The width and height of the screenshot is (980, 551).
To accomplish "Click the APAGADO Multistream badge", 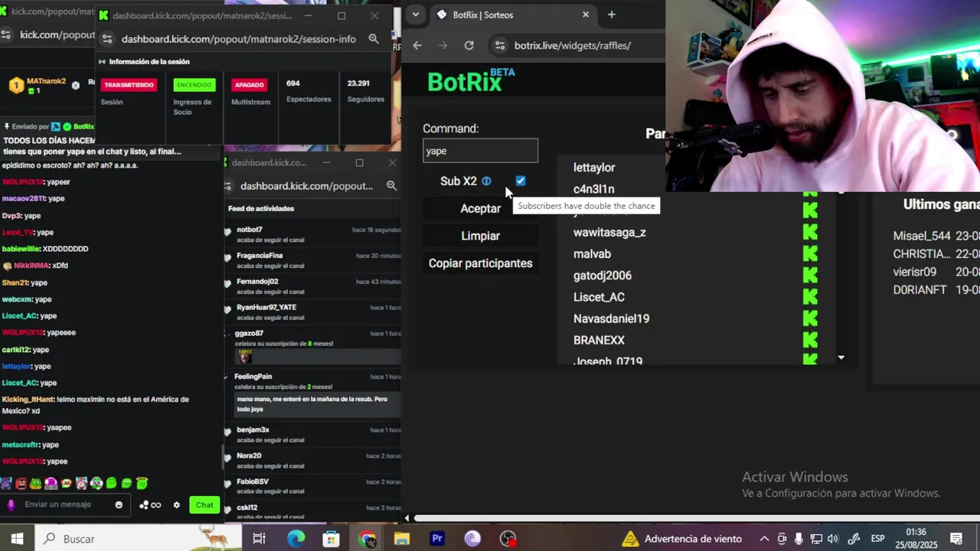I will 250,85.
